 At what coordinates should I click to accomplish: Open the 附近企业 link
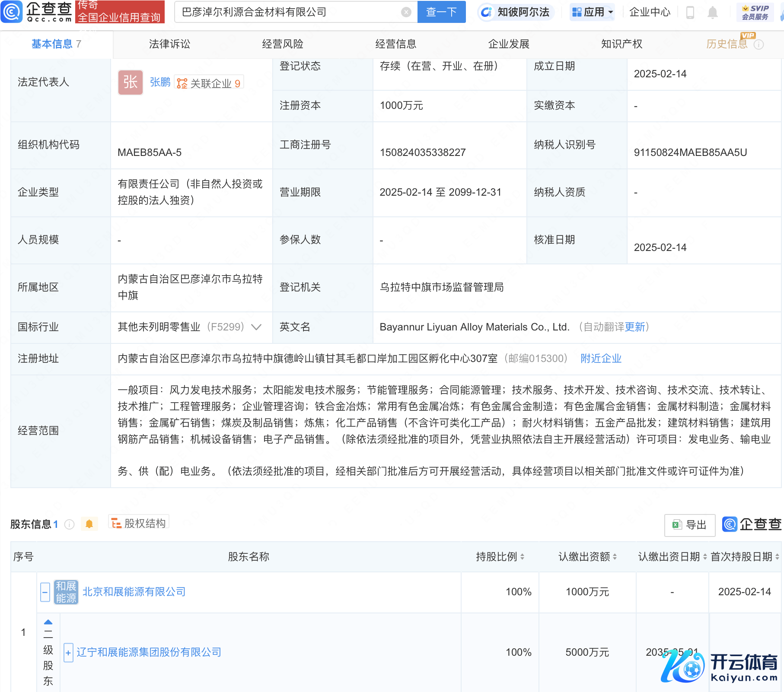(601, 359)
